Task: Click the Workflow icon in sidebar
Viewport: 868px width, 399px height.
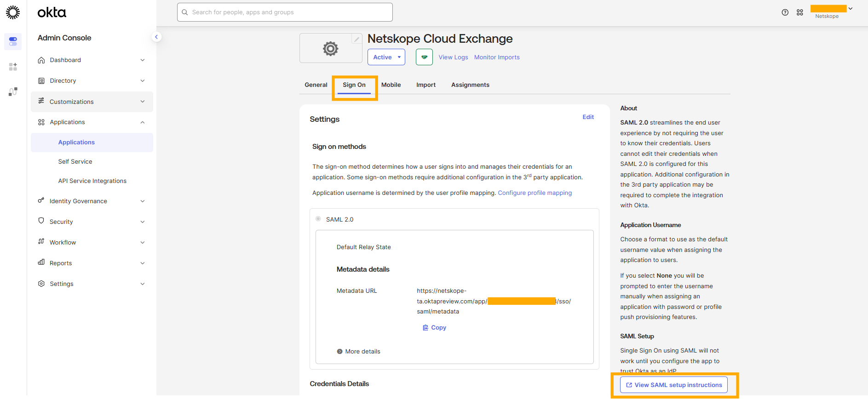Action: pyautogui.click(x=41, y=241)
